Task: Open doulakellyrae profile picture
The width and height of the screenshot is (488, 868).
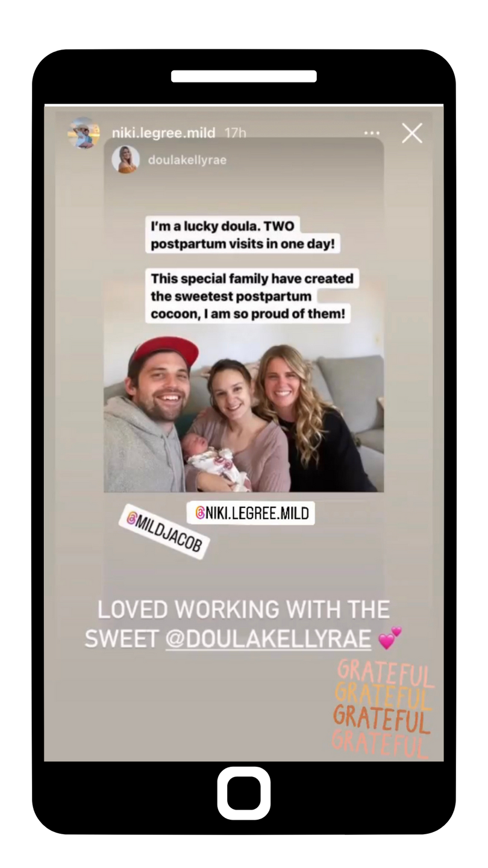Action: (x=126, y=160)
